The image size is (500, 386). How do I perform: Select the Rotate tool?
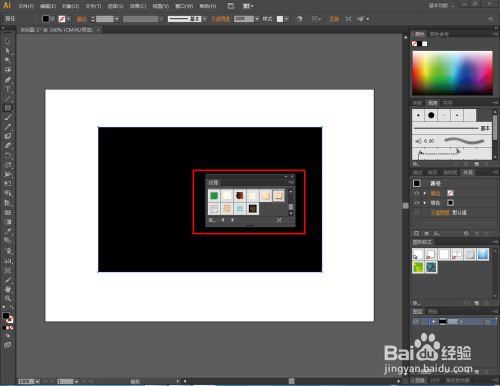coord(8,155)
